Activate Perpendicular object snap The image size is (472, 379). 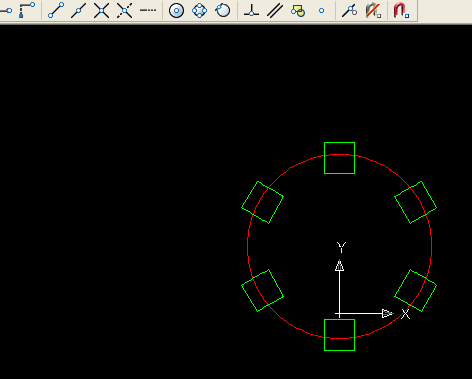251,11
